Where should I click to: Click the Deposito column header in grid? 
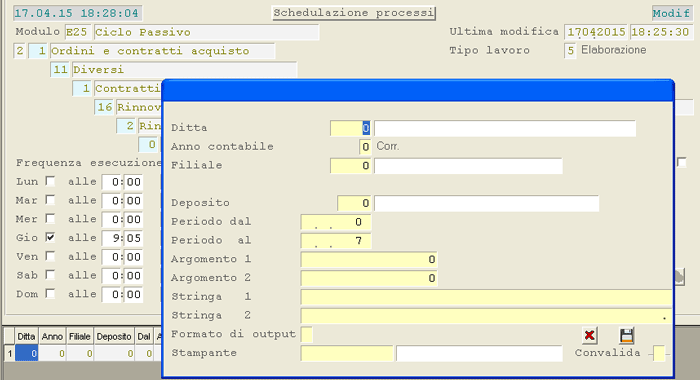pyautogui.click(x=114, y=336)
